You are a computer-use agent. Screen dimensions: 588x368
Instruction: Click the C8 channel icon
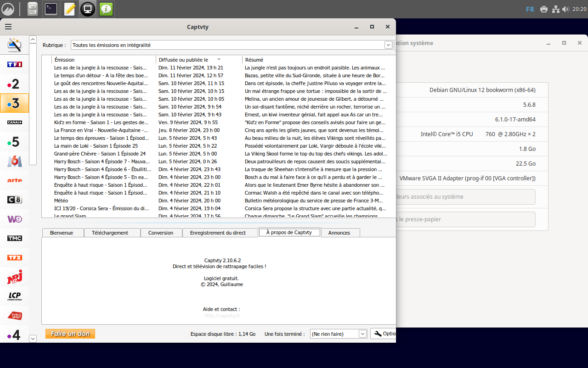14,200
